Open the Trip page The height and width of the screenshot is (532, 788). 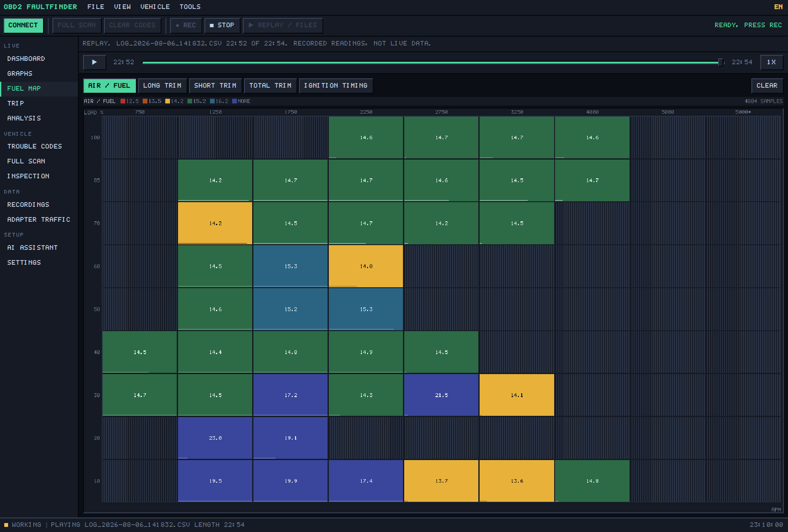[x=39, y=103]
